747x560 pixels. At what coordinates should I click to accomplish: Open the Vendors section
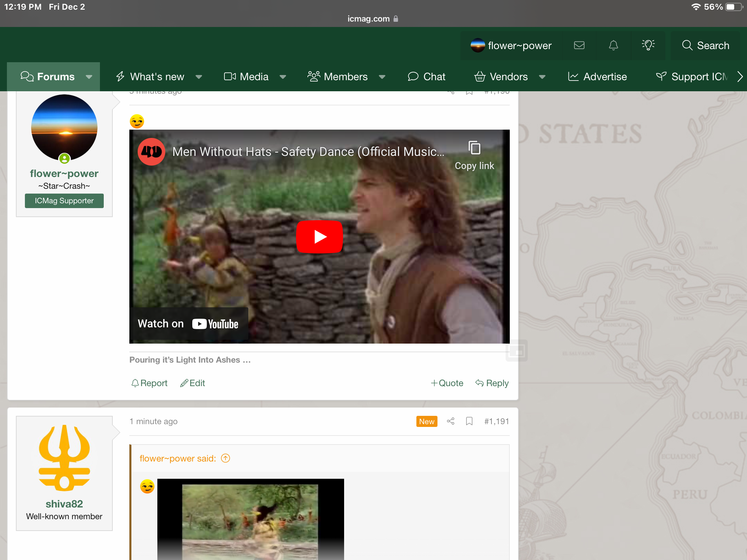pyautogui.click(x=501, y=76)
